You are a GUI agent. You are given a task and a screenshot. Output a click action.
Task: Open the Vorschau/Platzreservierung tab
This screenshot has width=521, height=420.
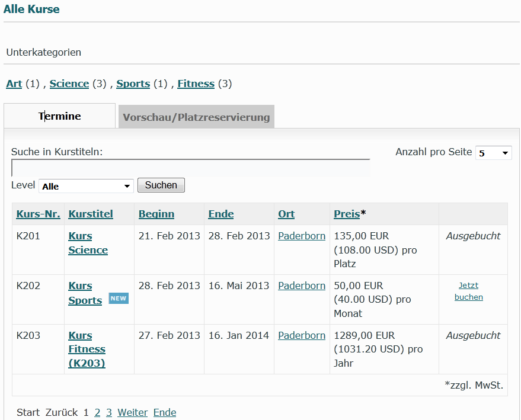pyautogui.click(x=196, y=117)
